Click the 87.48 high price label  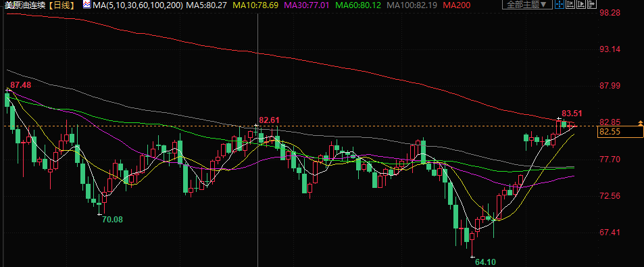coord(21,85)
